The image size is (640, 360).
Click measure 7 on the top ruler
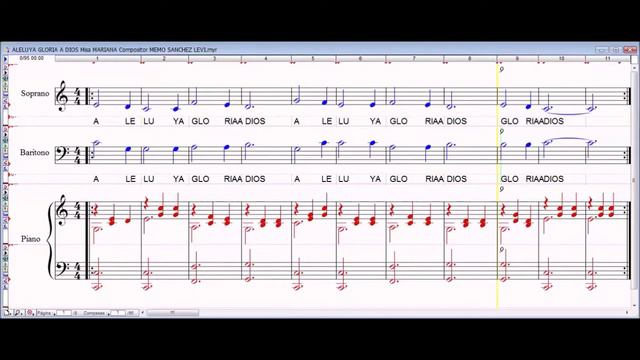[x=414, y=59]
